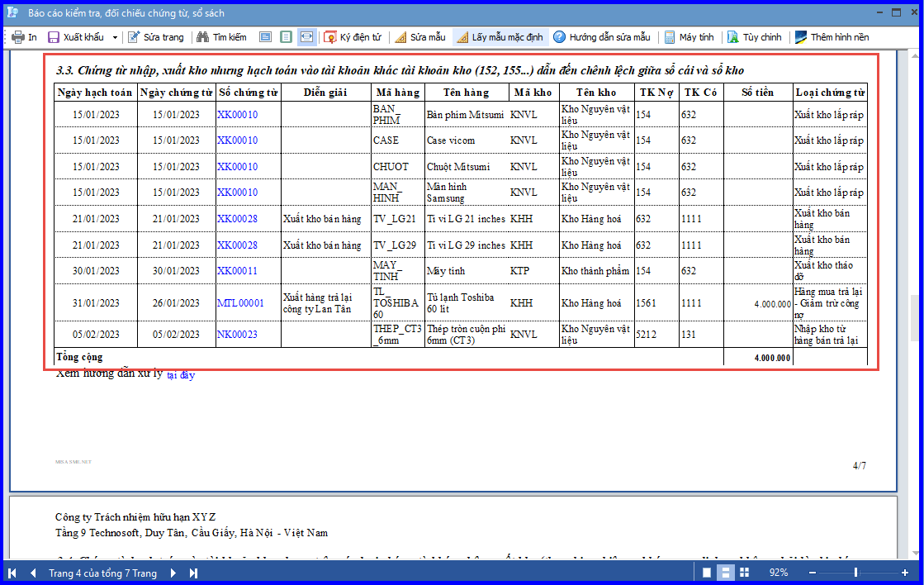Click the zoom slider handle
This screenshot has width=924, height=585.
coord(855,573)
